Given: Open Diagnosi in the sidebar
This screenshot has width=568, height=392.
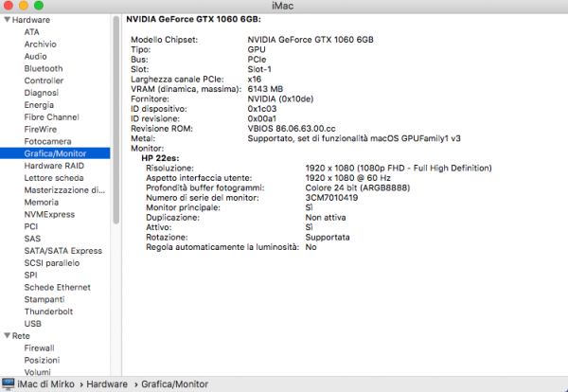Looking at the screenshot, I should [x=42, y=93].
